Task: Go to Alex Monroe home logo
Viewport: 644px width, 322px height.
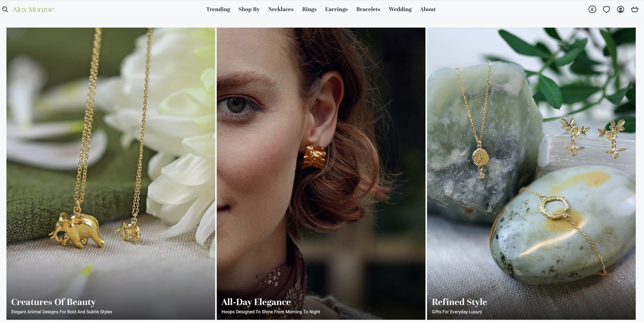Action: click(x=33, y=10)
